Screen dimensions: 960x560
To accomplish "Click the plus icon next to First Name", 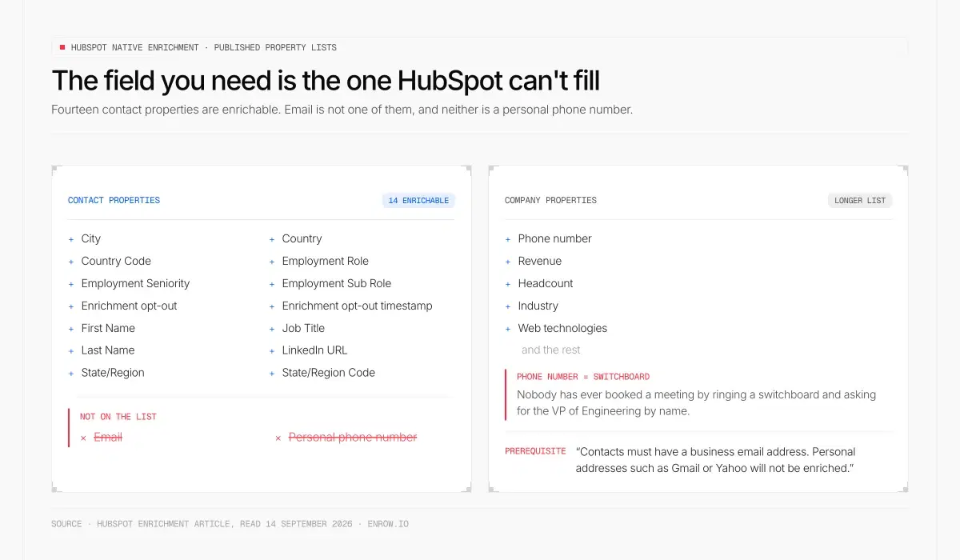I will coord(71,329).
